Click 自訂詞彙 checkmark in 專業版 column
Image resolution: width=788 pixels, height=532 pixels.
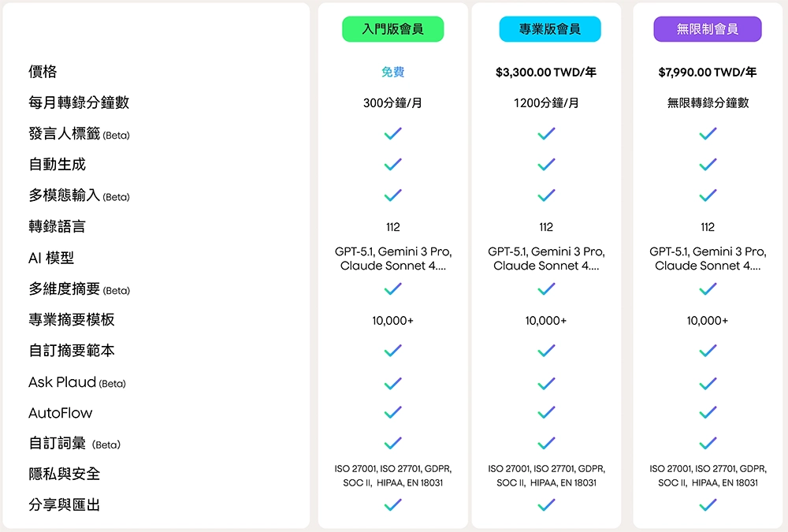pos(546,443)
